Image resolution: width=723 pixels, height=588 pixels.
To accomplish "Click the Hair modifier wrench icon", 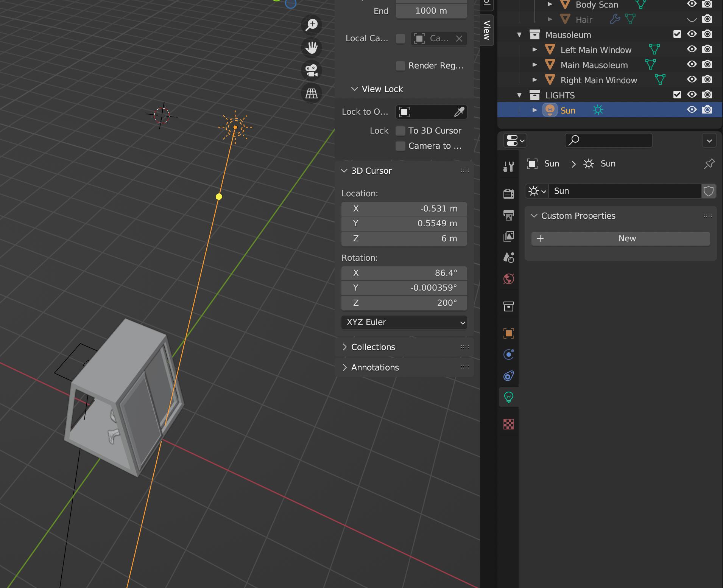I will pos(615,19).
